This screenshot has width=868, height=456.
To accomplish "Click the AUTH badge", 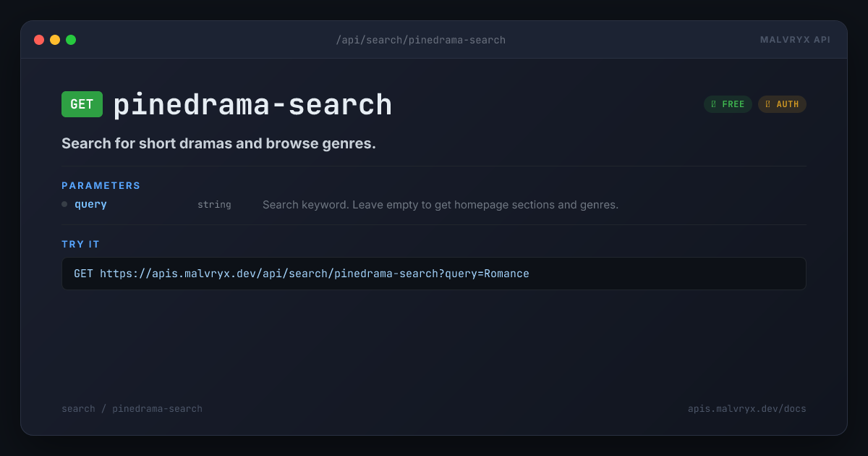I will point(782,104).
